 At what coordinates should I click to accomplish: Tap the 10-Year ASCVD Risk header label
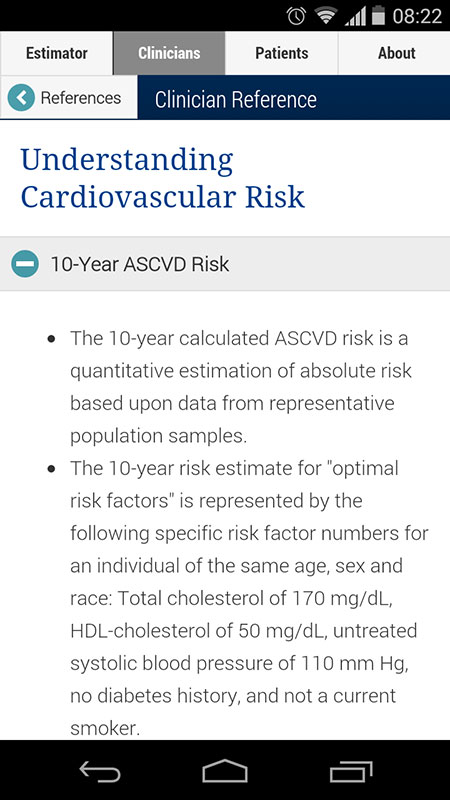pyautogui.click(x=140, y=264)
